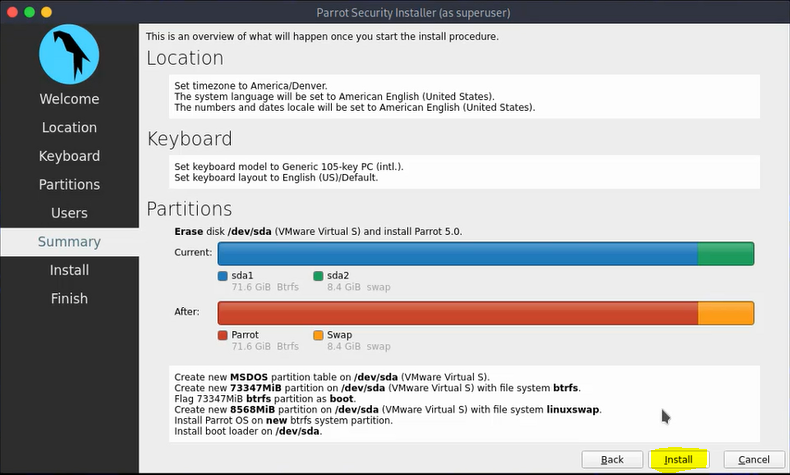Click the 'Current:' label
Viewport: 790px width, 475px height.
[193, 252]
